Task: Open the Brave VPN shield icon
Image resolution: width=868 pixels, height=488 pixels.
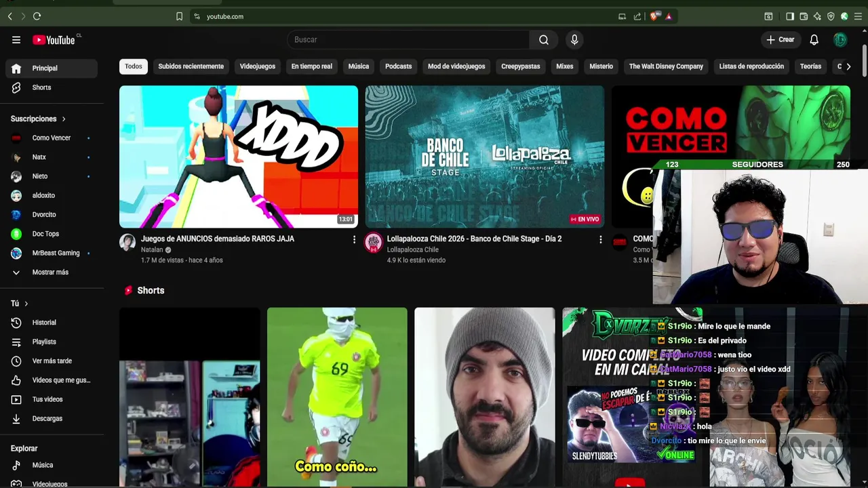Action: tap(831, 16)
